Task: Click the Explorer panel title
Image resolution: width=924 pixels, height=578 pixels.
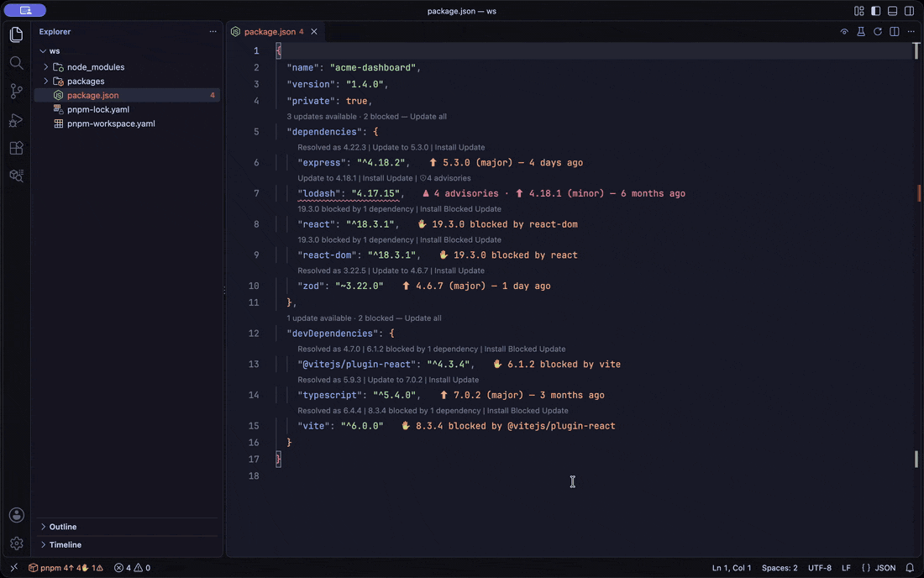Action: pyautogui.click(x=55, y=32)
